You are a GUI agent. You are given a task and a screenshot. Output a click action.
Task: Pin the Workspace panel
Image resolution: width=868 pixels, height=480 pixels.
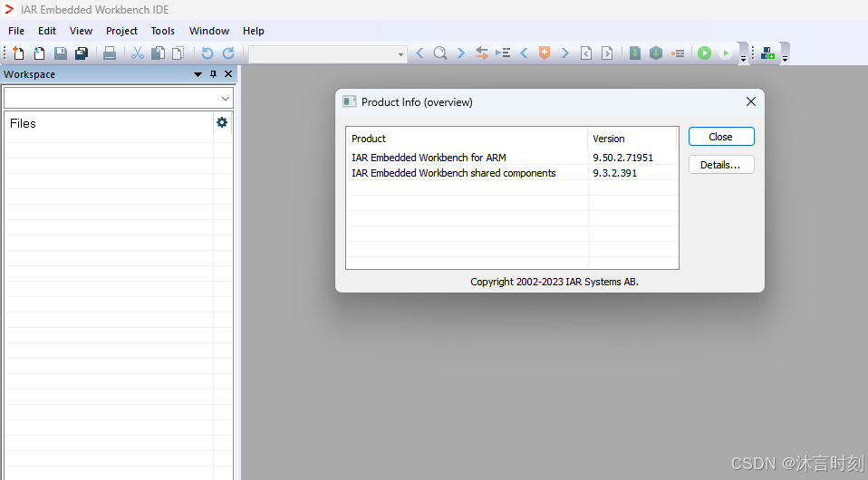tap(213, 74)
